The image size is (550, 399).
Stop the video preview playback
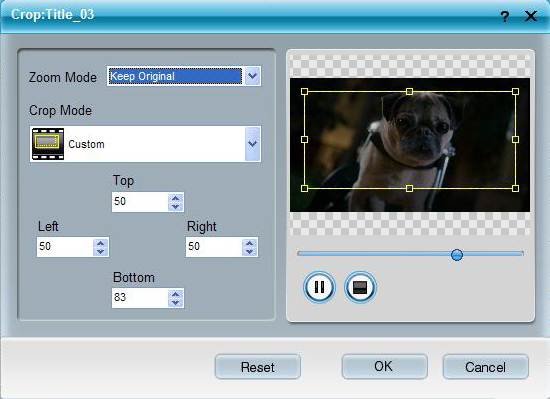point(360,287)
